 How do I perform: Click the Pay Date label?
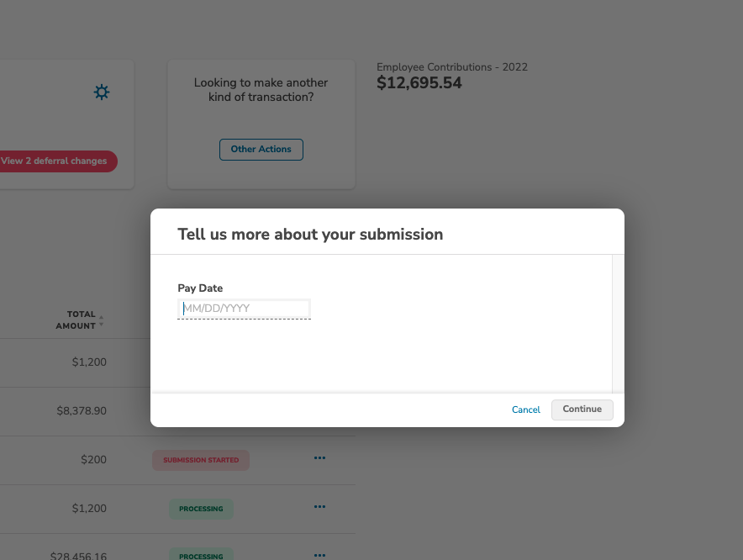[200, 288]
